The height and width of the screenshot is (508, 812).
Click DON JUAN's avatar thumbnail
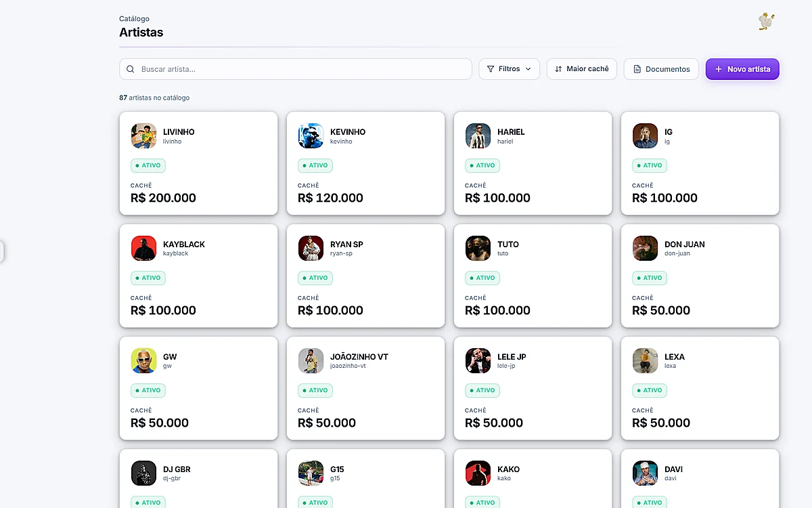pyautogui.click(x=645, y=248)
